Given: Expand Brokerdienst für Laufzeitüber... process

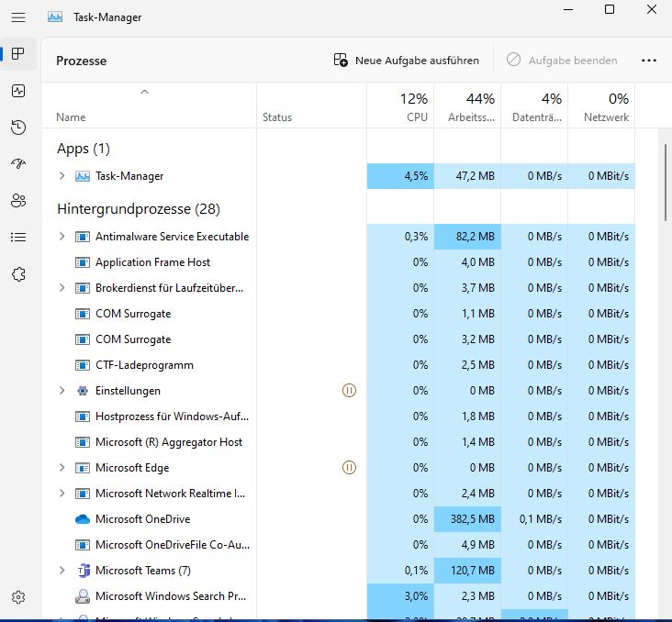Looking at the screenshot, I should coord(62,288).
